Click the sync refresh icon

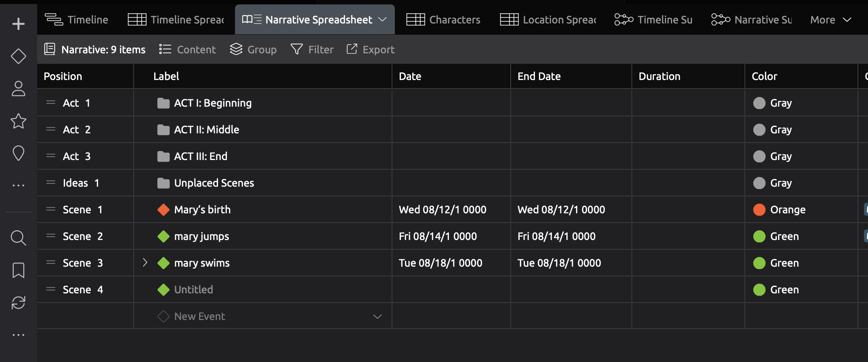point(18,302)
